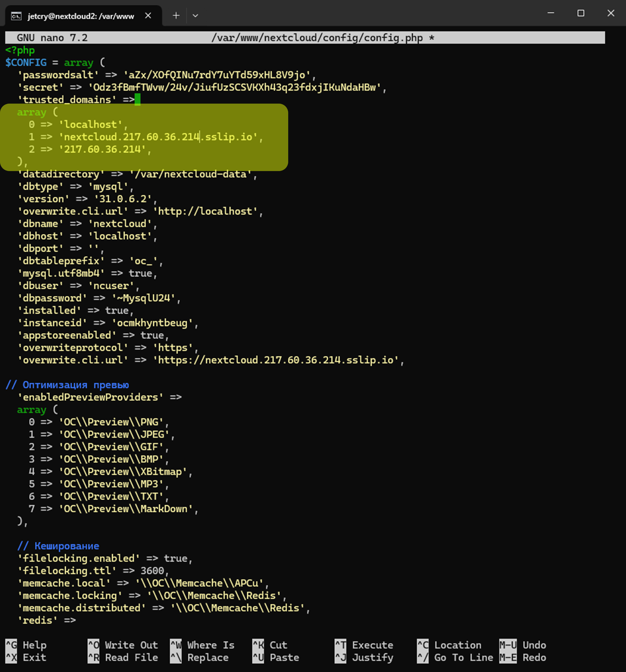This screenshot has height=672, width=626.
Task: Click the ^W Where Is shortcut
Action: coord(202,645)
